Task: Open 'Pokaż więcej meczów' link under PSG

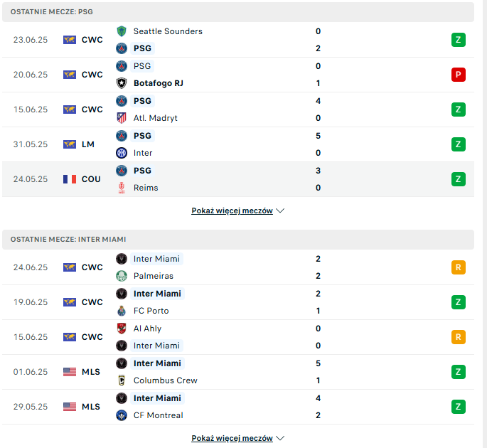Action: tap(232, 210)
